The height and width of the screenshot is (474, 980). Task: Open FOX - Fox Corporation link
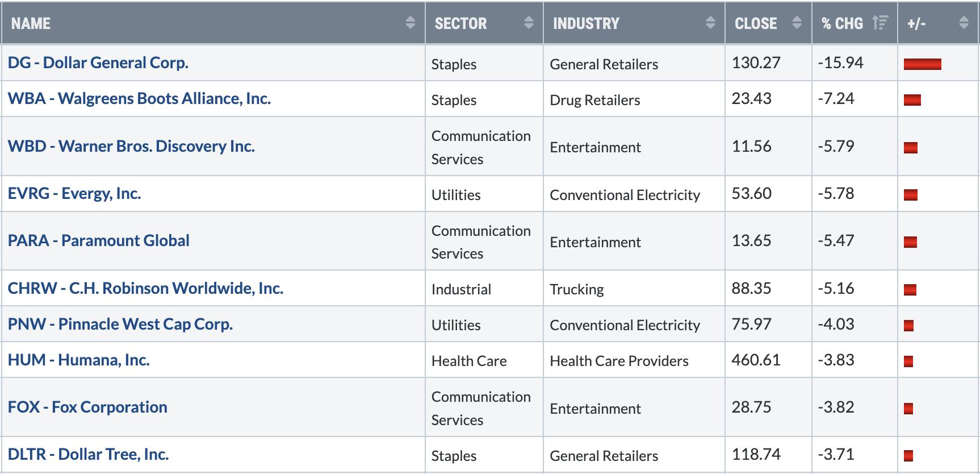pyautogui.click(x=87, y=407)
